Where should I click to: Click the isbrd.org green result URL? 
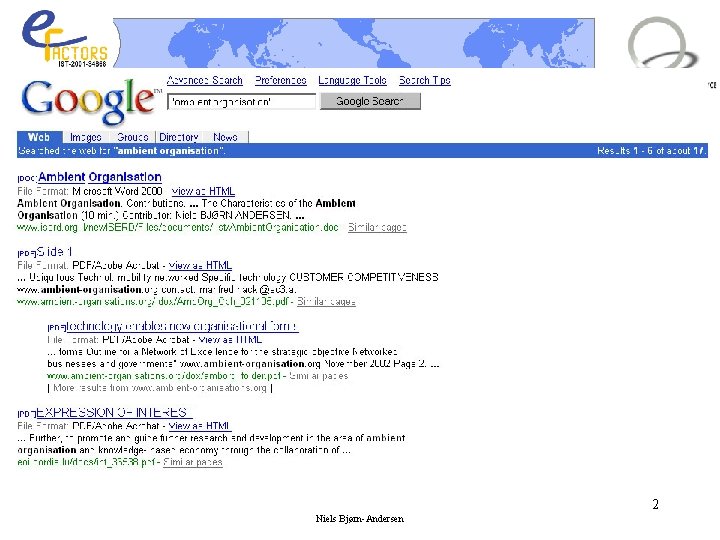click(177, 227)
